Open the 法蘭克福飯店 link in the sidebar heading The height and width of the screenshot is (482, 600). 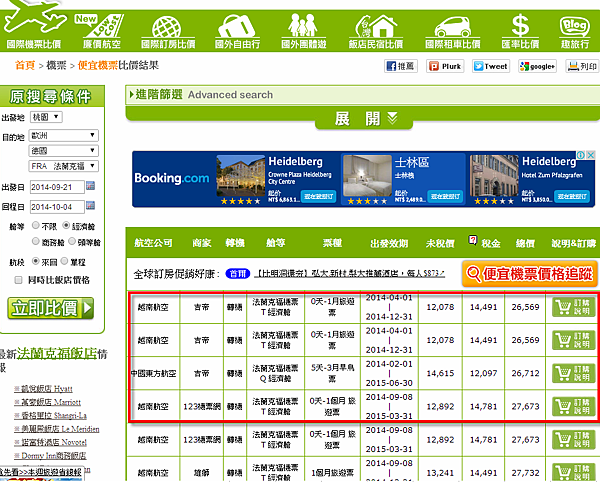pyautogui.click(x=57, y=353)
